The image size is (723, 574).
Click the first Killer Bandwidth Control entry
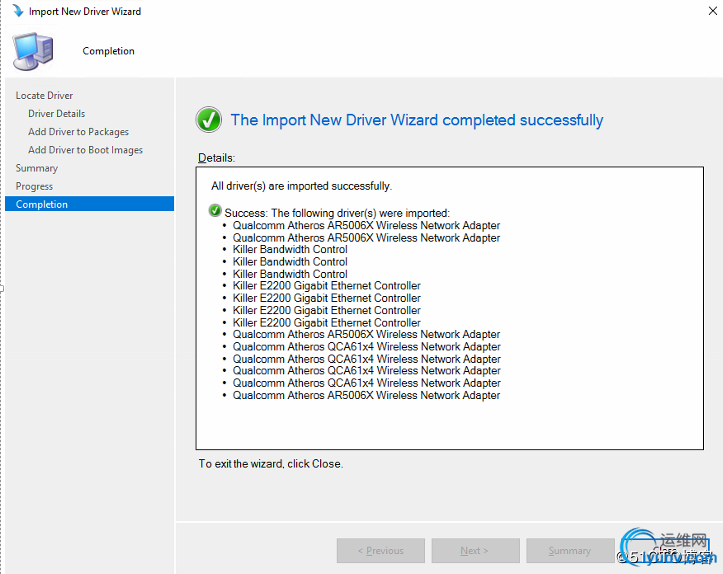pos(290,249)
